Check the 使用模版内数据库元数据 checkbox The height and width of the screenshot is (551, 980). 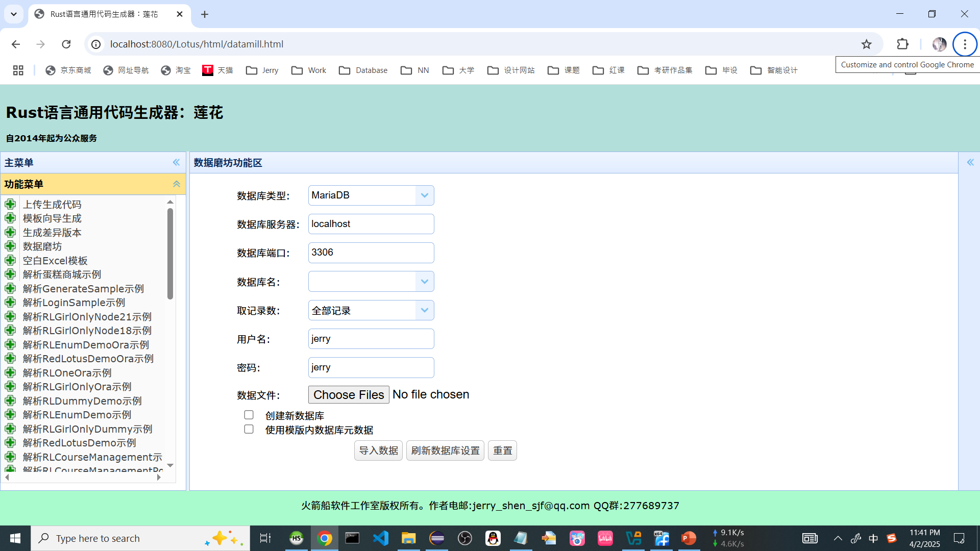[249, 430]
